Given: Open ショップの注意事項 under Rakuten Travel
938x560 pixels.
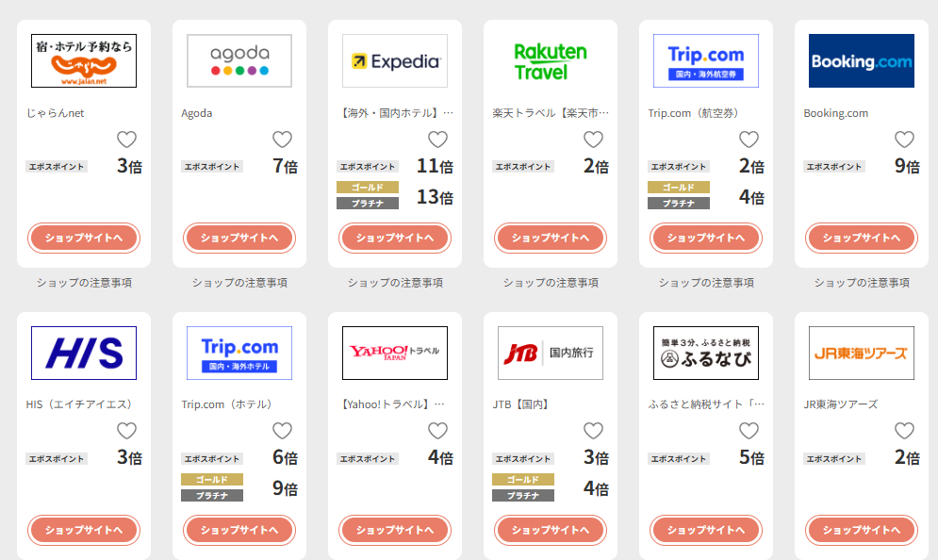Looking at the screenshot, I should 551,283.
